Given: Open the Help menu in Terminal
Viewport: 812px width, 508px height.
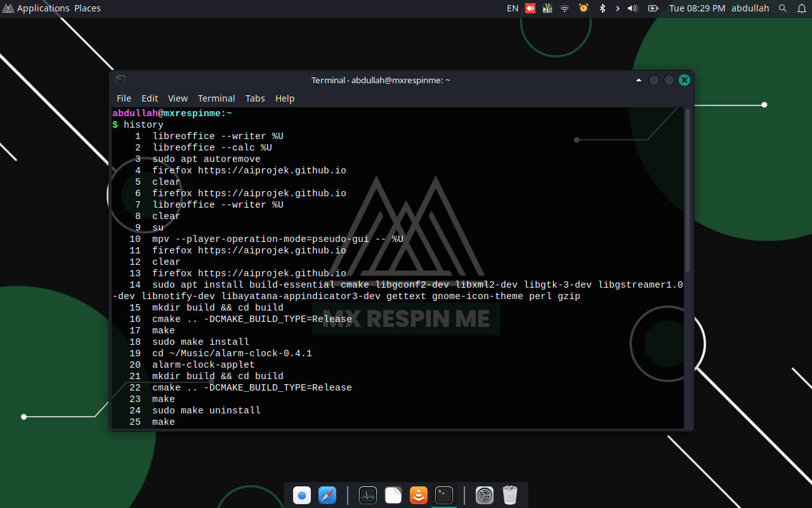Looking at the screenshot, I should click(285, 98).
